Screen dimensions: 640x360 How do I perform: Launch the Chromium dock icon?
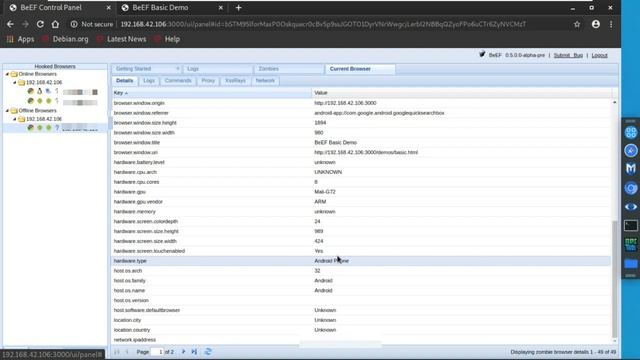point(631,188)
